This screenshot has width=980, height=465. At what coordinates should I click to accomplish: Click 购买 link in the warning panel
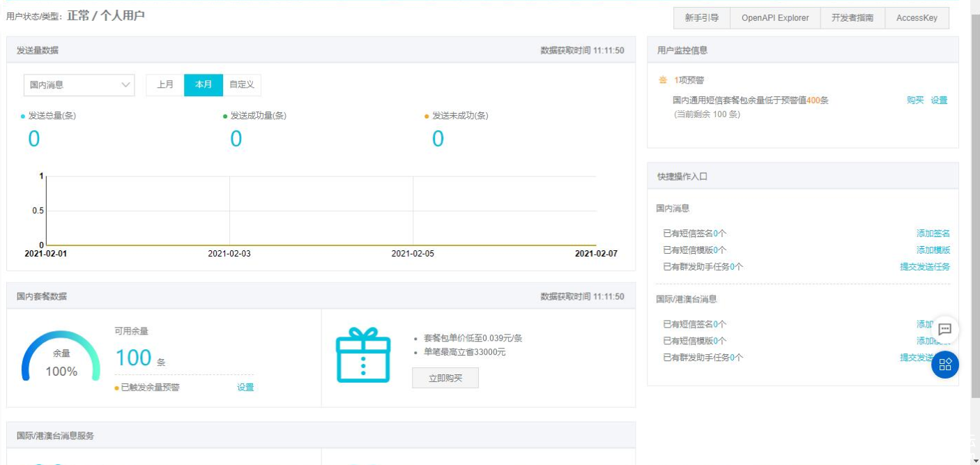(x=915, y=100)
